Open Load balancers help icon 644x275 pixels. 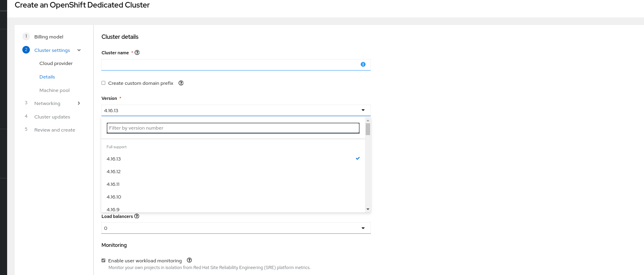pyautogui.click(x=137, y=216)
